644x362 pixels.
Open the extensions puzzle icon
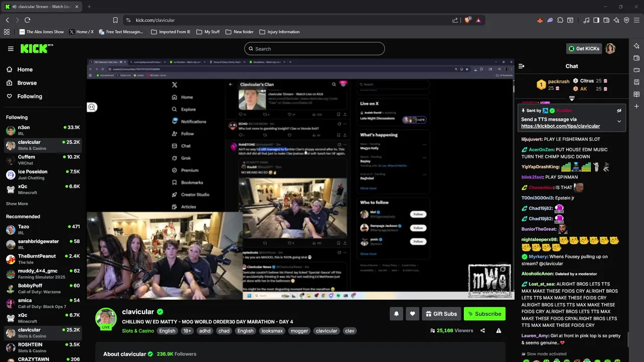point(560,20)
